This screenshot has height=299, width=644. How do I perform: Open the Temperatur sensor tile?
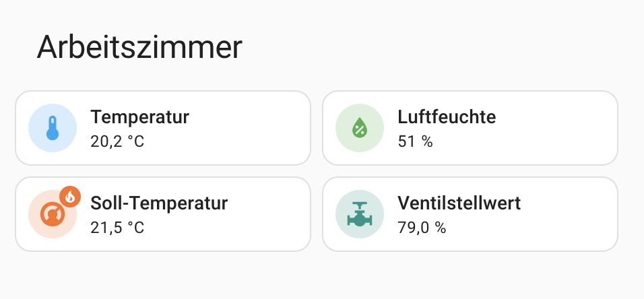[x=163, y=128]
